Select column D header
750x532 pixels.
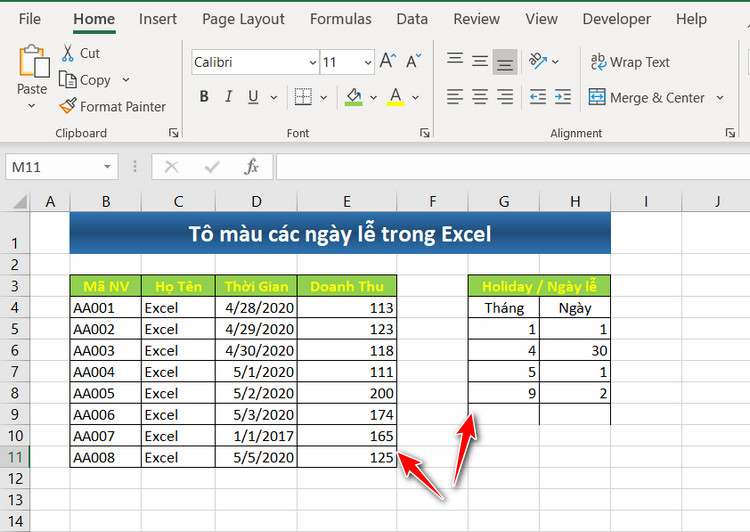[x=256, y=201]
